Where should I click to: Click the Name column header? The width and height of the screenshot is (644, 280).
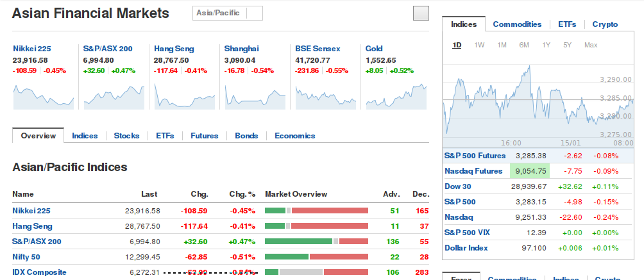coord(23,194)
